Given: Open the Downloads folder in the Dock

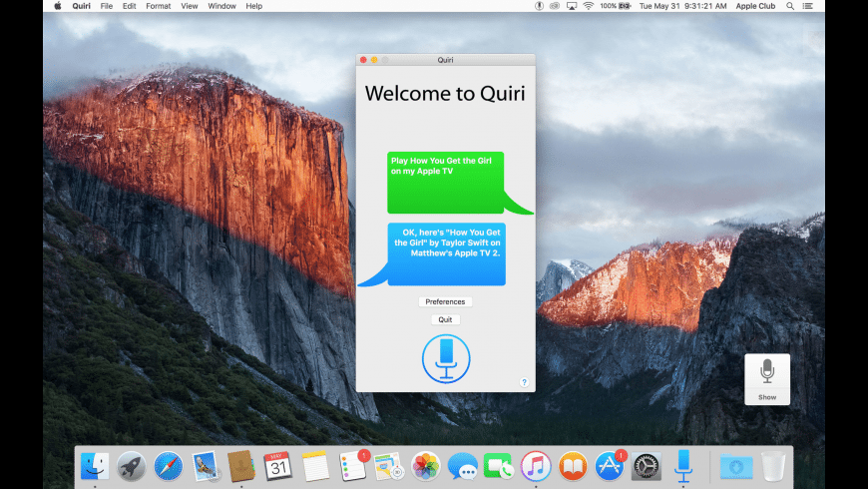Looking at the screenshot, I should [736, 466].
